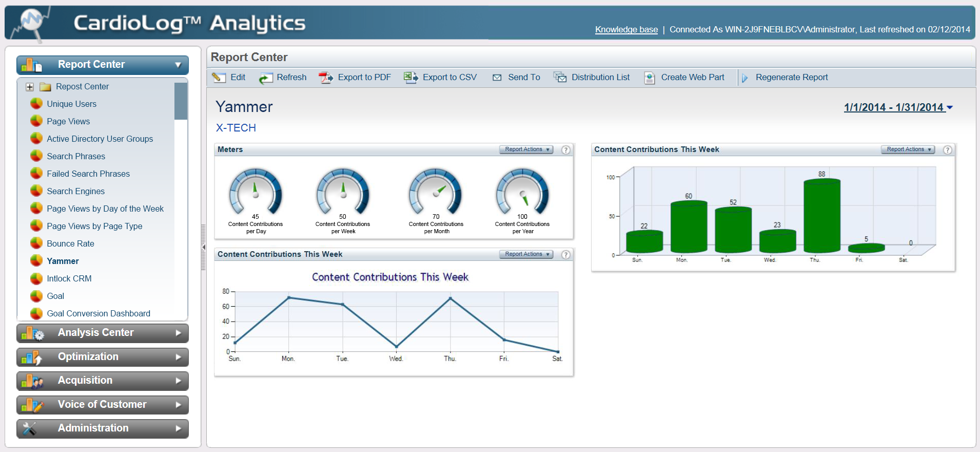
Task: Click the Content Contributions per Year gauge
Action: point(522,192)
